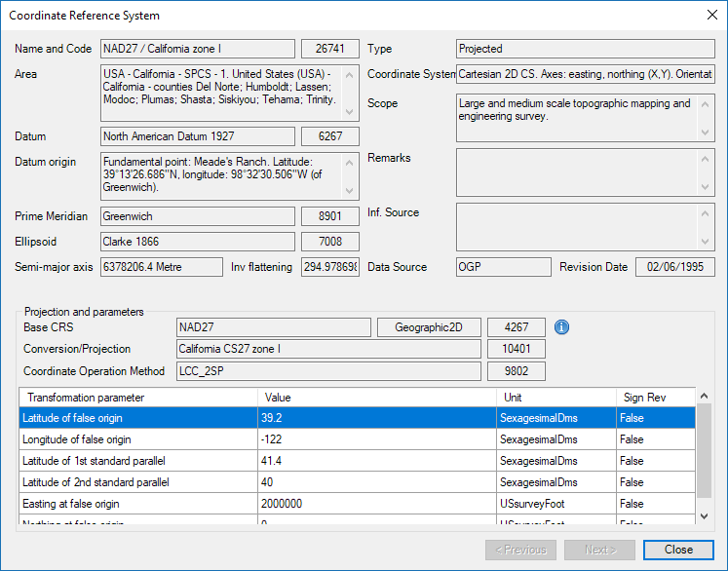Select the Easting at false origin row
This screenshot has width=728, height=571.
coord(138,504)
